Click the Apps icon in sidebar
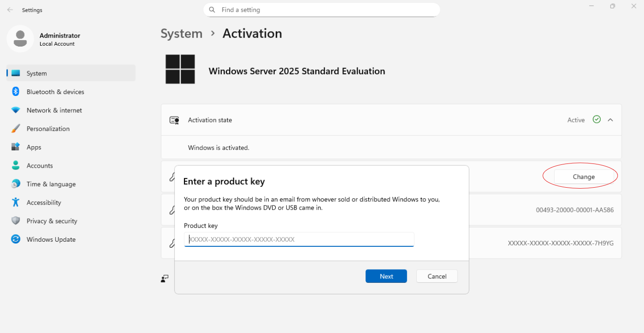 click(x=16, y=147)
